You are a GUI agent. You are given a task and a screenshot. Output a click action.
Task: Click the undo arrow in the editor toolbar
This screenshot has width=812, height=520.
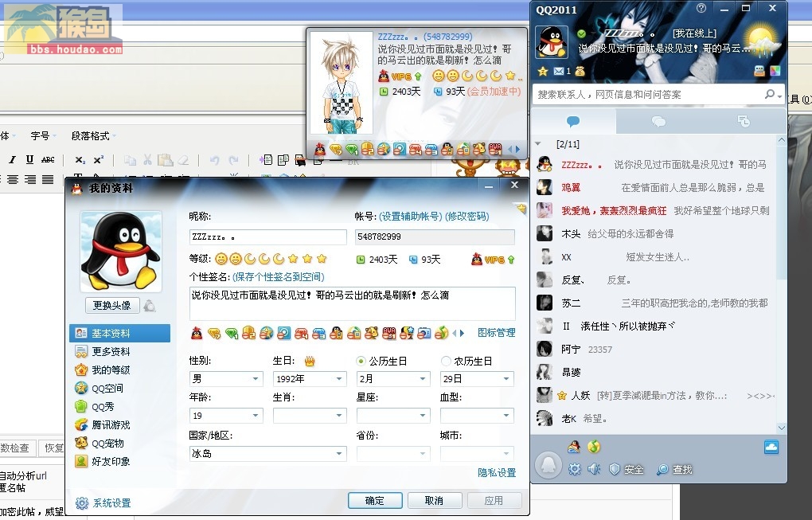(214, 160)
